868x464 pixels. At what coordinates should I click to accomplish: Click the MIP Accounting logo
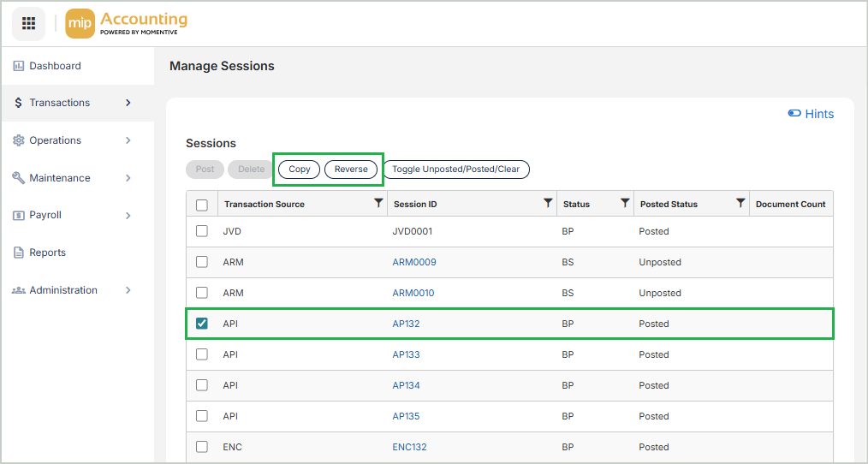127,23
